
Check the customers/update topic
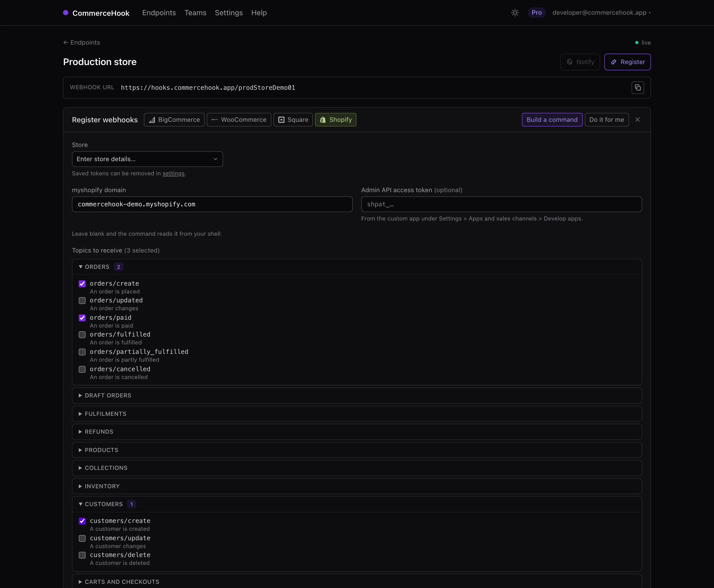point(82,539)
